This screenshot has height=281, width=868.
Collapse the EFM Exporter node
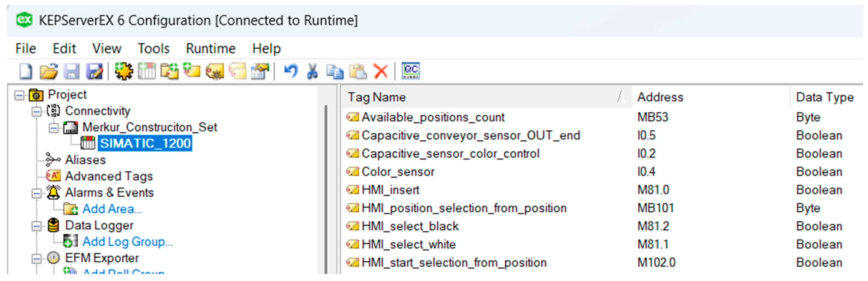click(x=36, y=259)
